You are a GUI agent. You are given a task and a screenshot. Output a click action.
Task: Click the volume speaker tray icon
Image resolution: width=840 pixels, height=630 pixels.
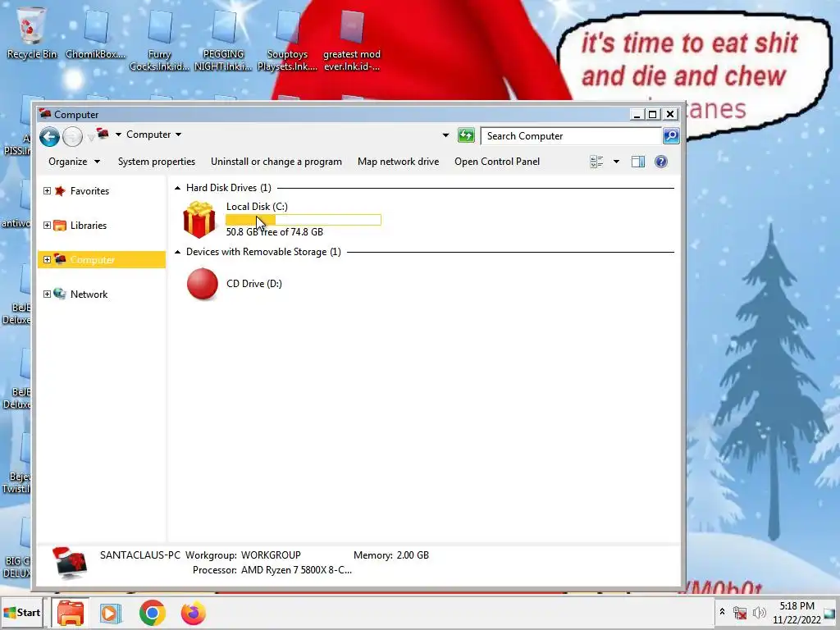tap(759, 612)
